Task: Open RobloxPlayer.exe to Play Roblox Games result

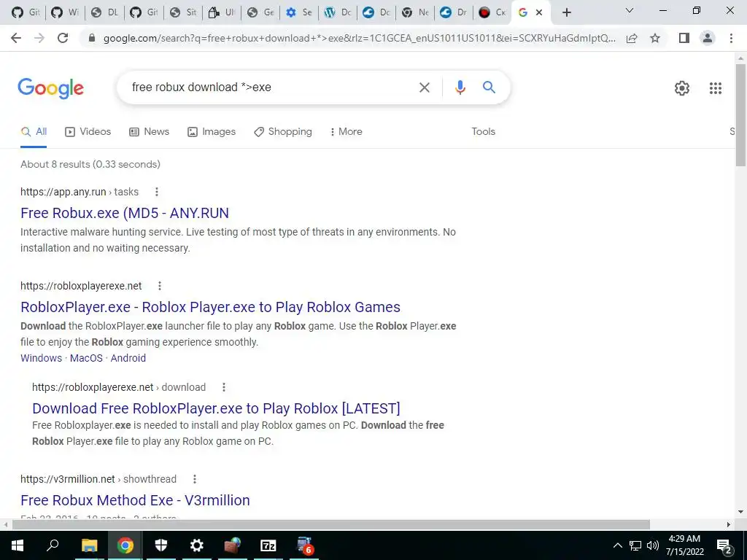Action: pos(211,307)
